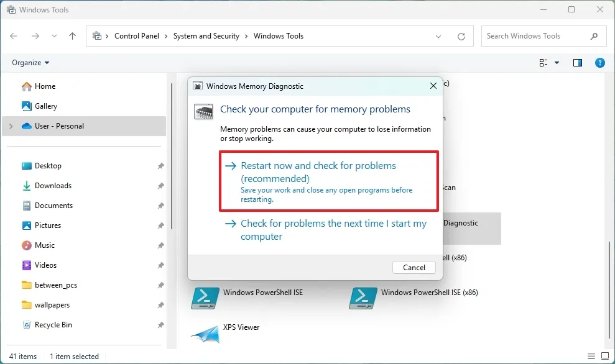Screen dimensions: 615x364
Task: Select User - Personal OneDrive item
Action: point(84,126)
